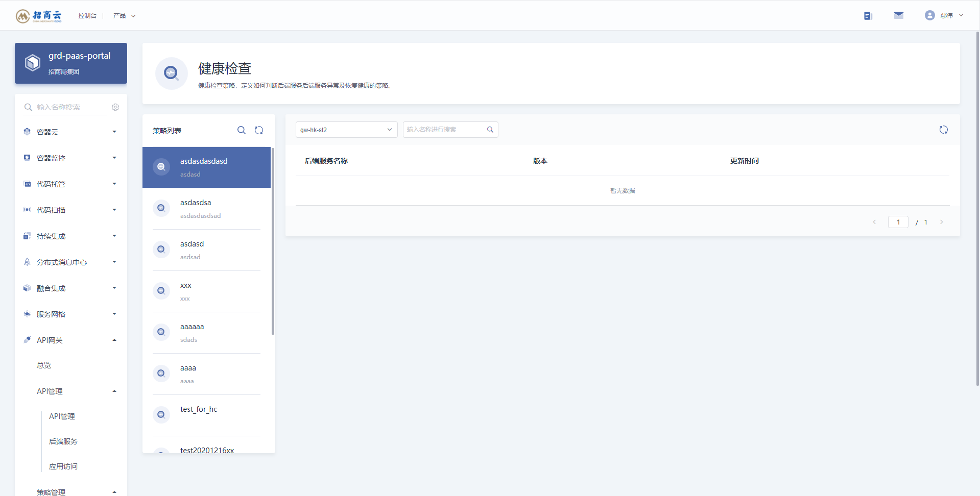This screenshot has height=496, width=980.
Task: Click the sidebar settings gear icon
Action: click(x=115, y=107)
